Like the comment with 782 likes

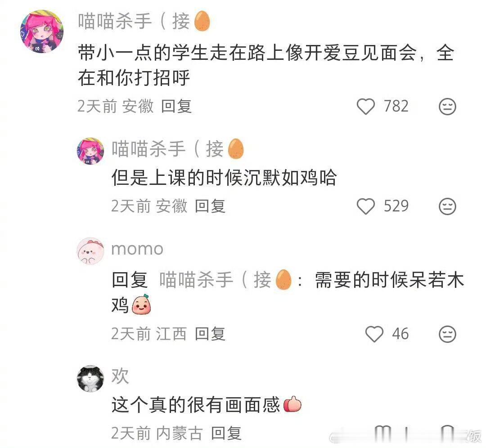366,107
